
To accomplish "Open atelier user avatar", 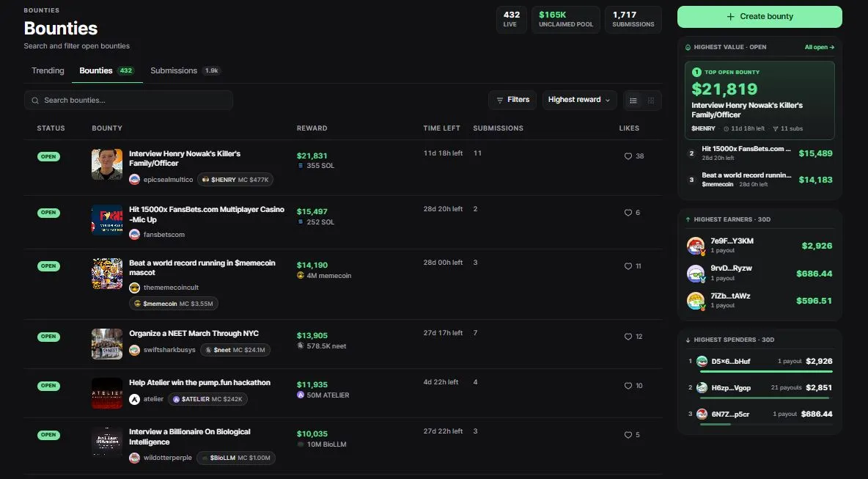I will pyautogui.click(x=134, y=399).
